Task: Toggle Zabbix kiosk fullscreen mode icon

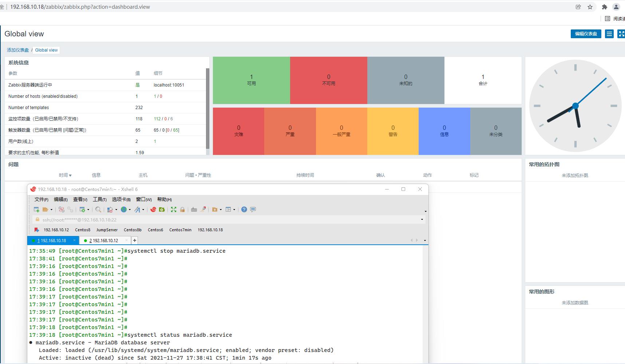Action: [x=621, y=34]
